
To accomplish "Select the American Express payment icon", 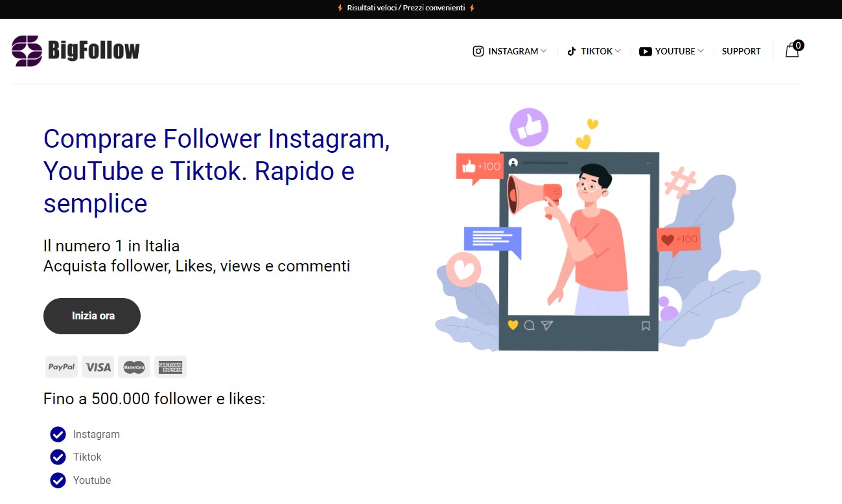I will [x=170, y=366].
